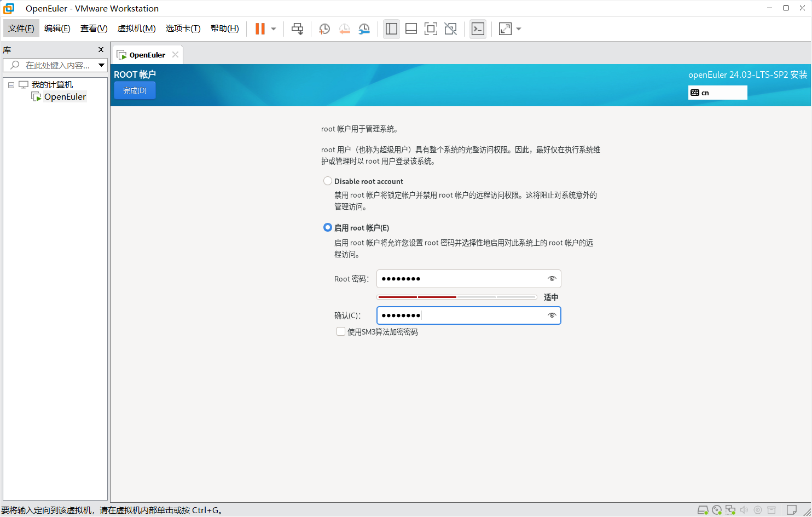Screen dimensions: 812x517
Task: Click the stretch guest display icon
Action: point(505,29)
